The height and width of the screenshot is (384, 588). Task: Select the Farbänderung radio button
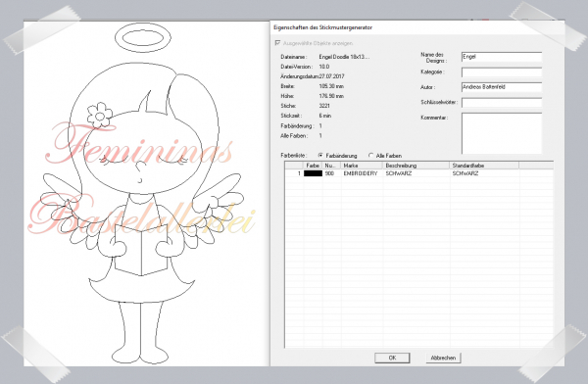tap(320, 155)
